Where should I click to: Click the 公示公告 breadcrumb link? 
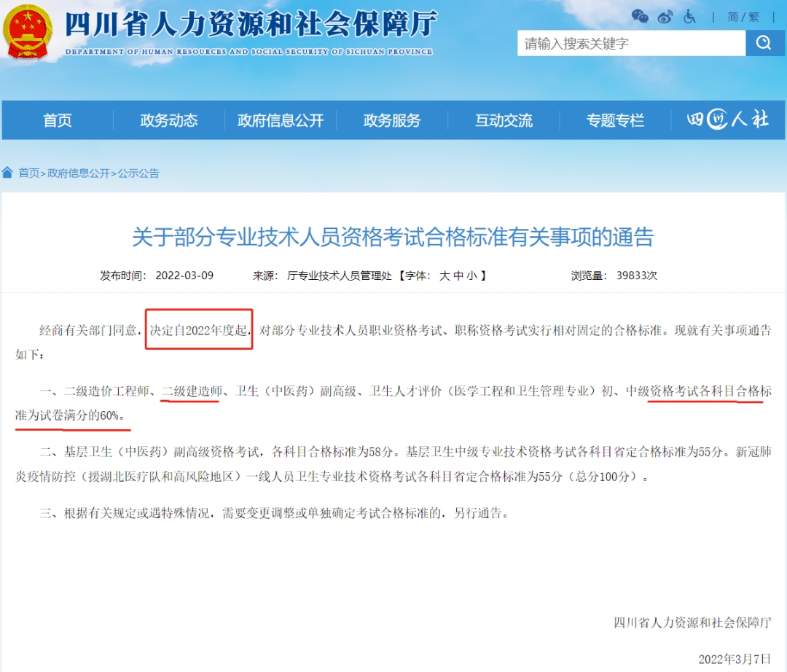click(x=138, y=173)
